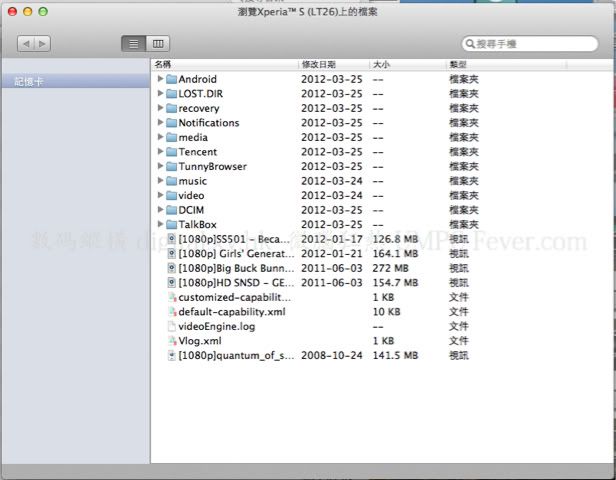Select the default-capability.xml file icon

point(171,312)
